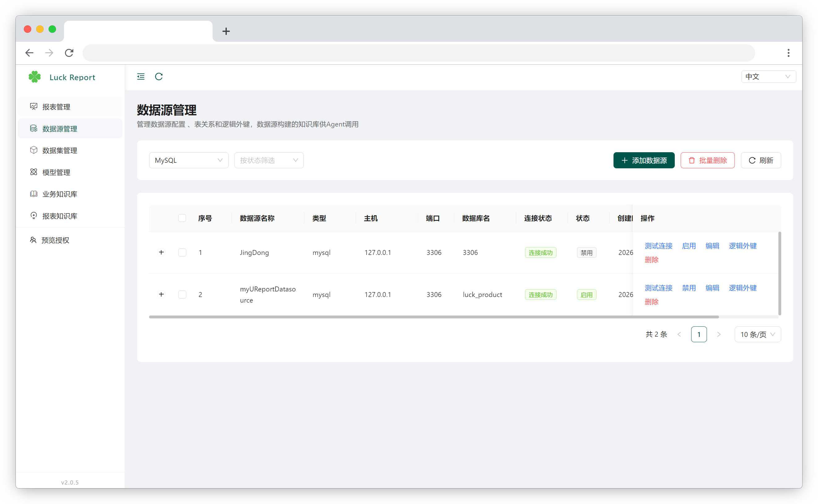Image resolution: width=818 pixels, height=504 pixels.
Task: Go to previous page arrow in pagination
Action: (679, 334)
